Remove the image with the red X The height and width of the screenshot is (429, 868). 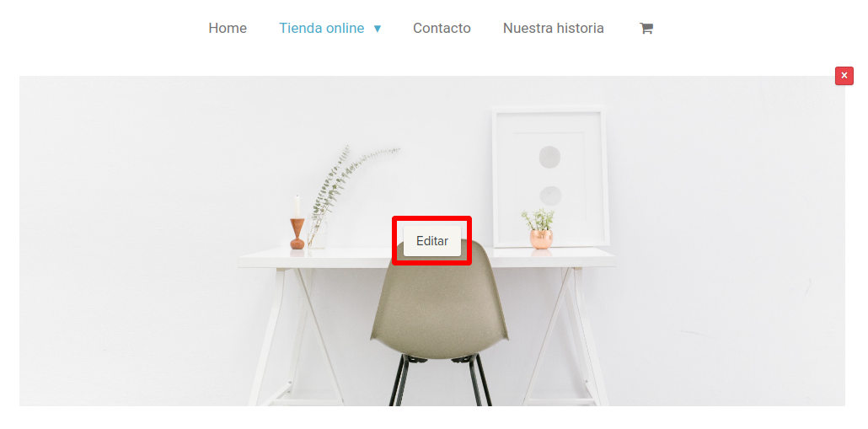click(x=844, y=76)
